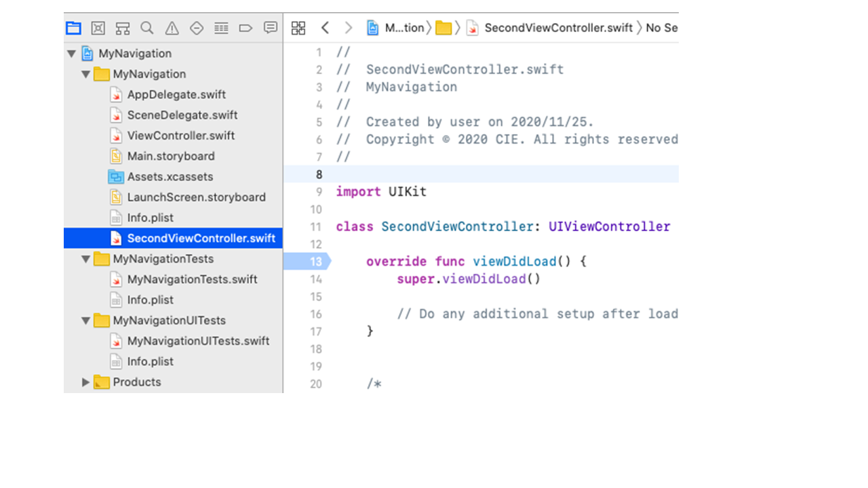Collapse the root MyNavigation project
868x488 pixels.
pyautogui.click(x=71, y=54)
